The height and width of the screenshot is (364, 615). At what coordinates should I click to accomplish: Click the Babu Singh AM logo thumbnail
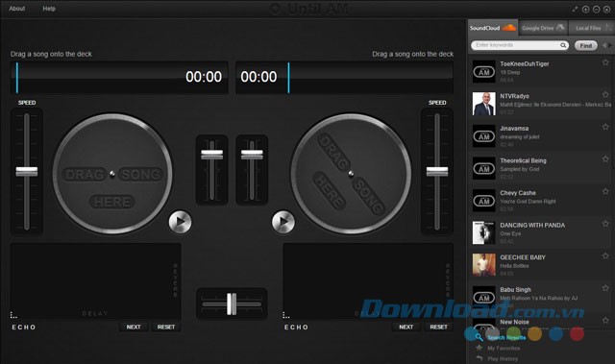(x=484, y=297)
